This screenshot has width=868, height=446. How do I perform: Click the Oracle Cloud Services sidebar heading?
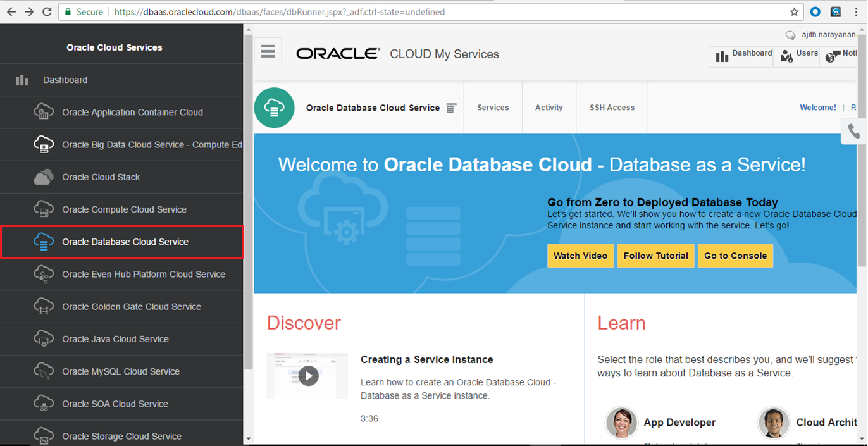coord(115,47)
